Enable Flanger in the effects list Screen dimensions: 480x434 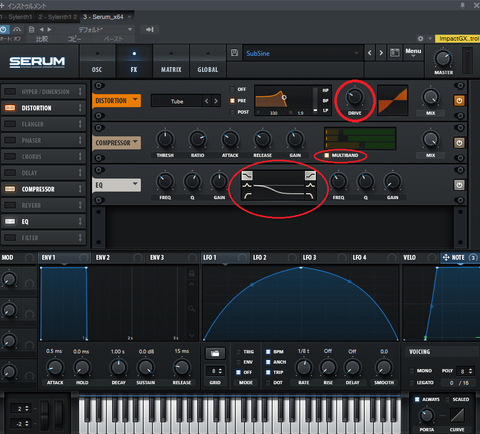click(x=10, y=124)
